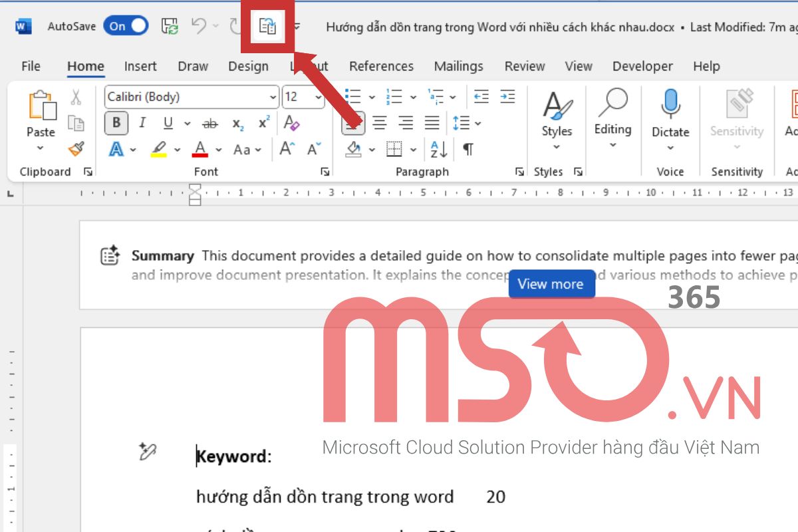Apply bullet list formatting
This screenshot has height=532, width=798.
[x=353, y=97]
